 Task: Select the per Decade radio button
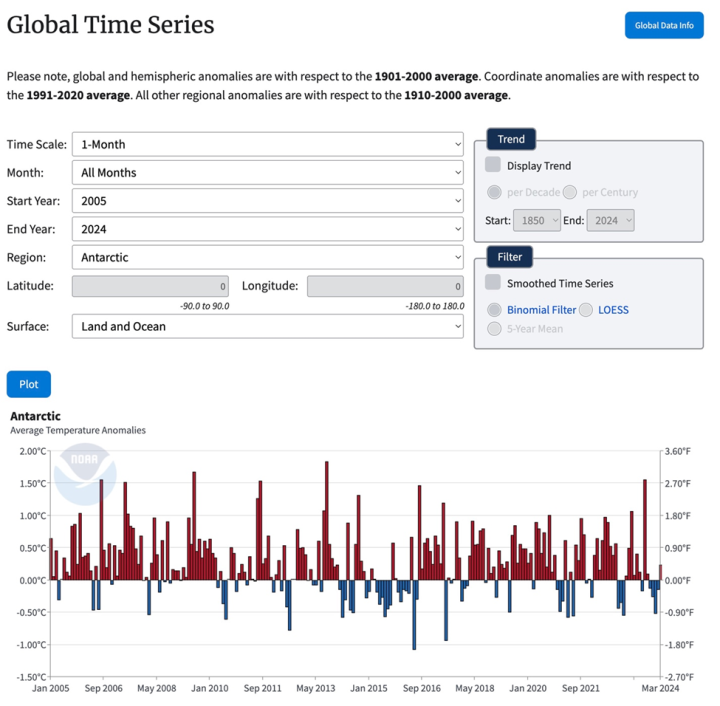tap(495, 192)
